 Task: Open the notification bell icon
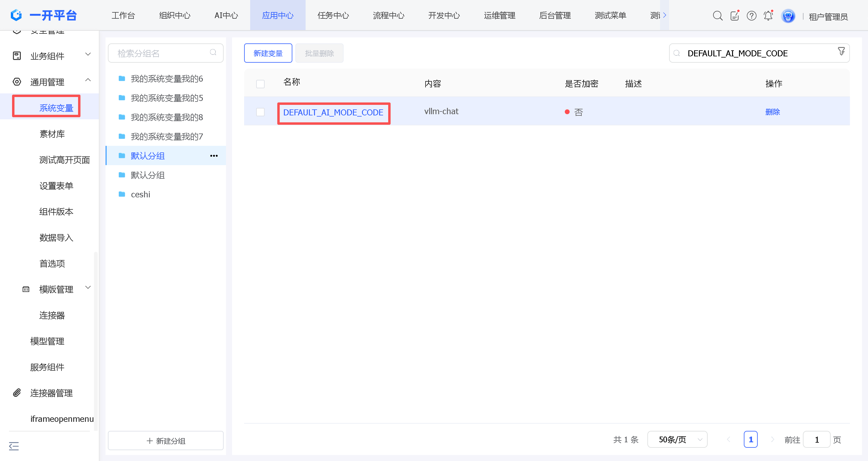coord(768,15)
